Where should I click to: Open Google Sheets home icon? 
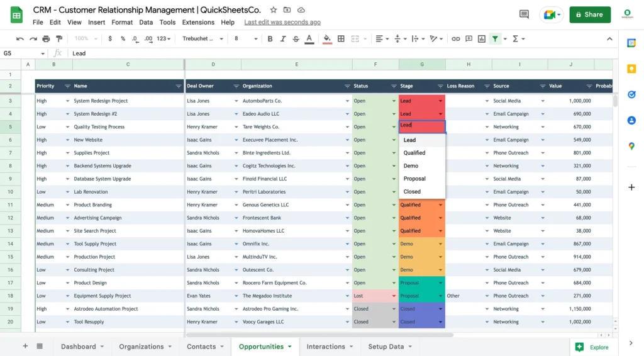16,15
